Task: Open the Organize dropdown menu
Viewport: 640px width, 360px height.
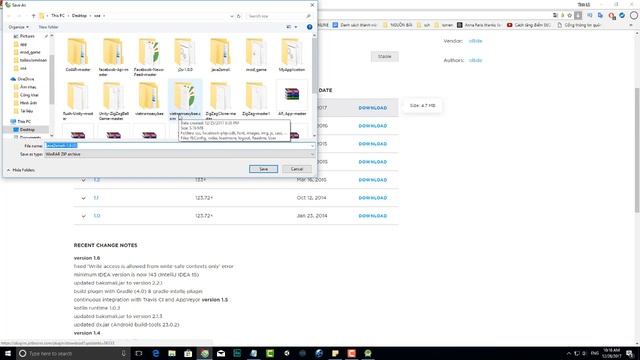Action: click(18, 27)
